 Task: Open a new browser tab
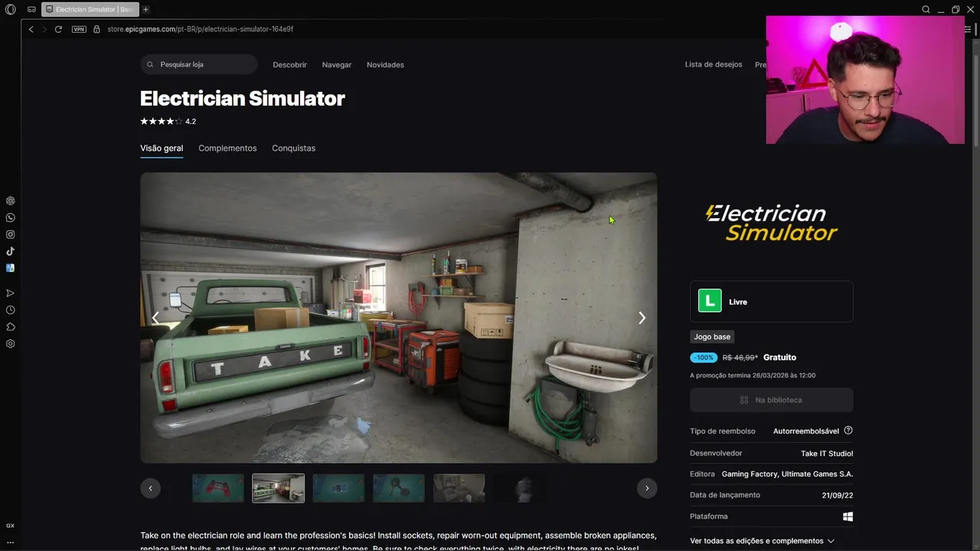[x=145, y=9]
